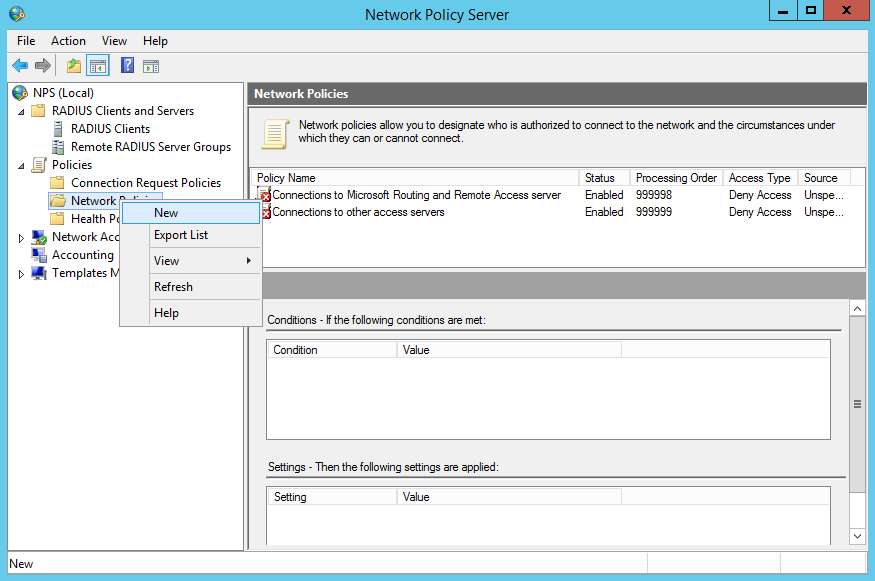Toggle the Show/Hide Action Pane icon
This screenshot has width=875, height=581.
[151, 66]
